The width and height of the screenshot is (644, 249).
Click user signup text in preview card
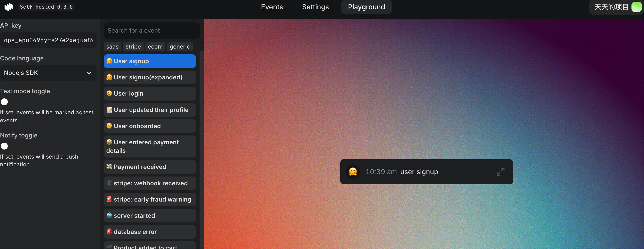pyautogui.click(x=419, y=172)
